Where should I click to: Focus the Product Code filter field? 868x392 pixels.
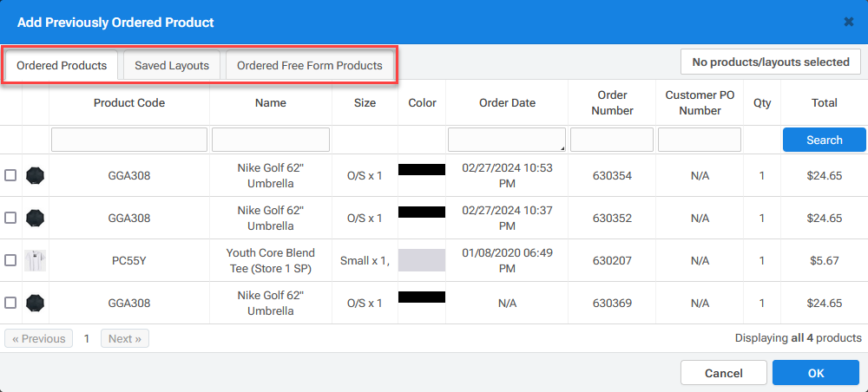129,140
